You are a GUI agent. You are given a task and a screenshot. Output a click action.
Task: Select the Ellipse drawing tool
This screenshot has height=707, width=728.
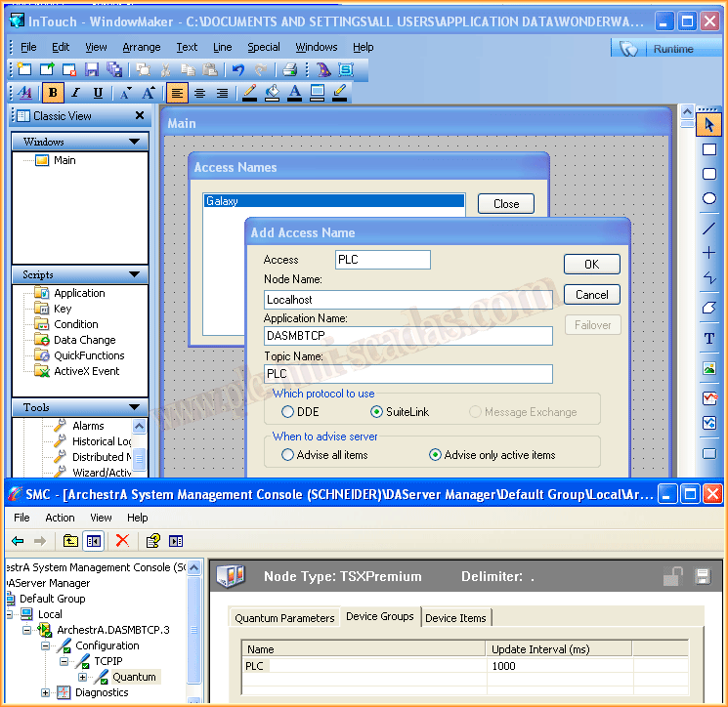709,199
